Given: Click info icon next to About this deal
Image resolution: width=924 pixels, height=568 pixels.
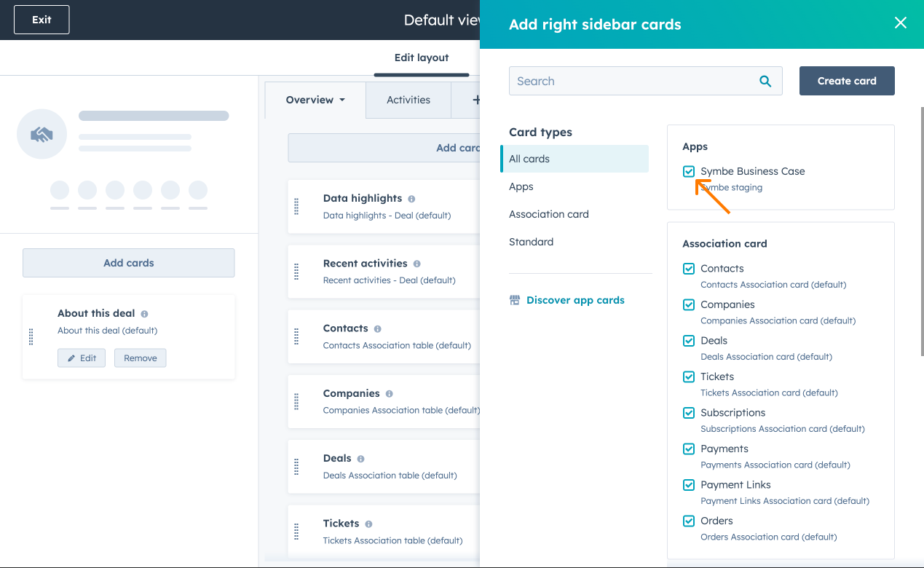Looking at the screenshot, I should [144, 314].
